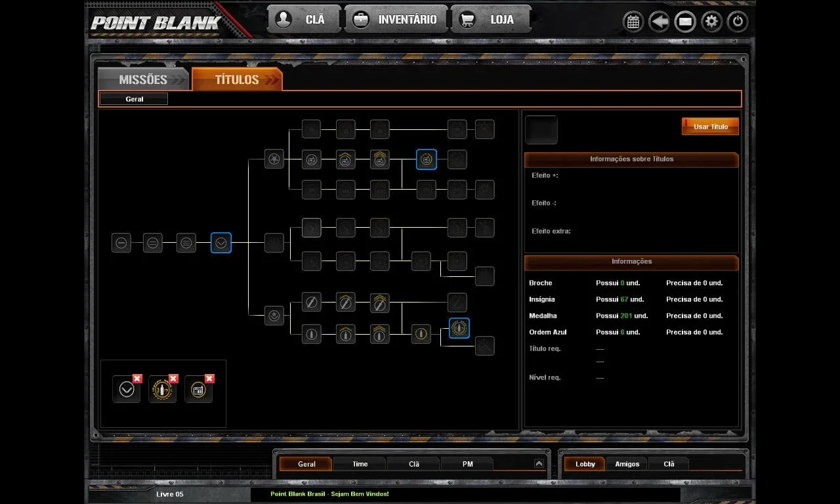Select the single-line circle title in tree
The height and width of the screenshot is (504, 840).
[x=121, y=243]
